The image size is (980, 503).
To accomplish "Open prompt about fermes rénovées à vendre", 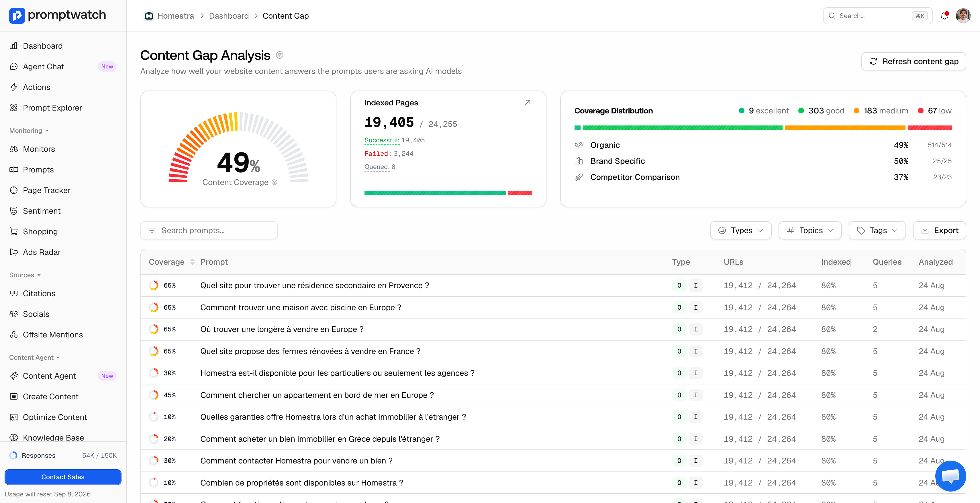I will [x=310, y=351].
